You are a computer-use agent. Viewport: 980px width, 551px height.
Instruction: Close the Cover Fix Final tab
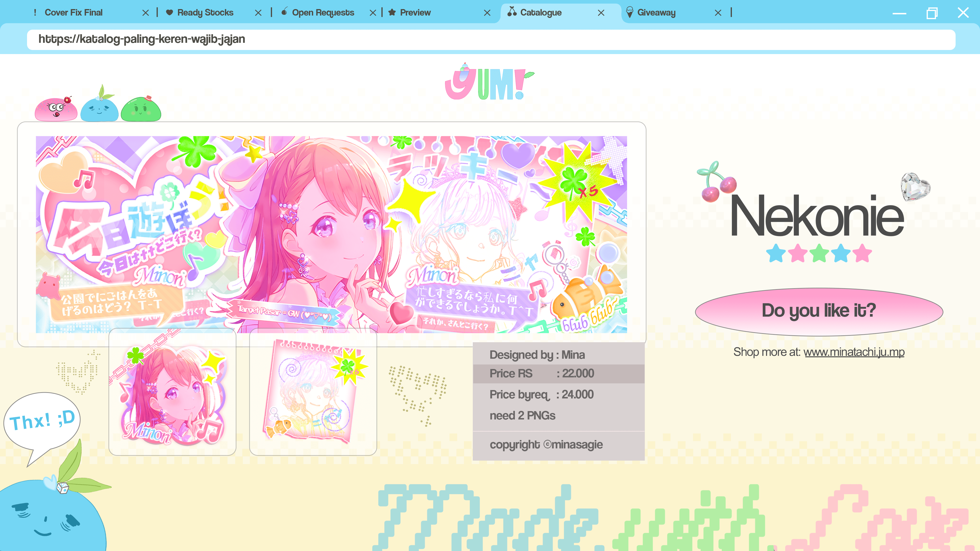(x=145, y=13)
